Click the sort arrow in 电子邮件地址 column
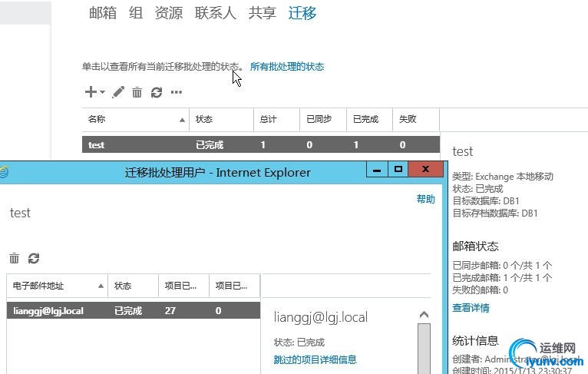 [x=101, y=286]
